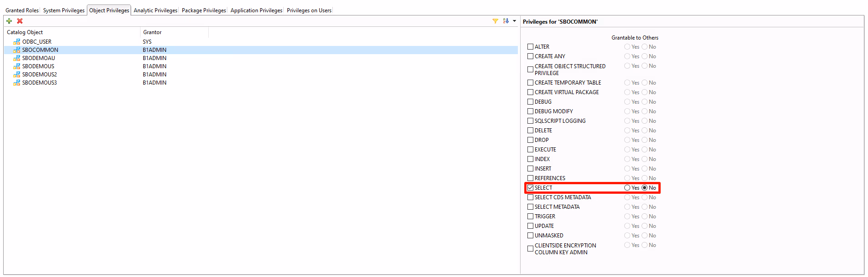This screenshot has width=868, height=277.
Task: Switch to the System Privileges tab
Action: coord(64,10)
